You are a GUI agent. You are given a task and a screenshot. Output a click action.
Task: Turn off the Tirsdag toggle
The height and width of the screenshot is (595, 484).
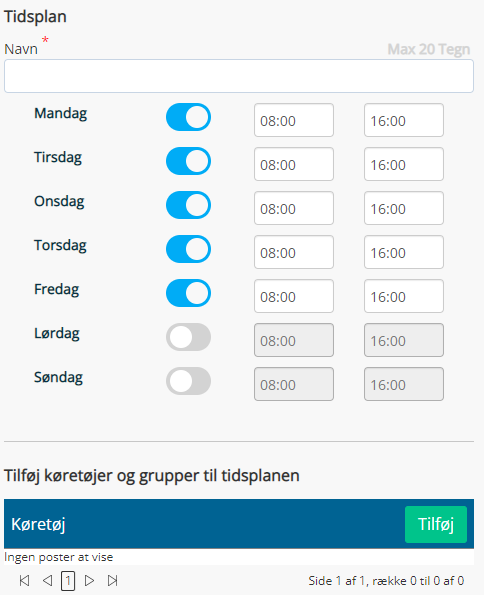click(x=188, y=161)
